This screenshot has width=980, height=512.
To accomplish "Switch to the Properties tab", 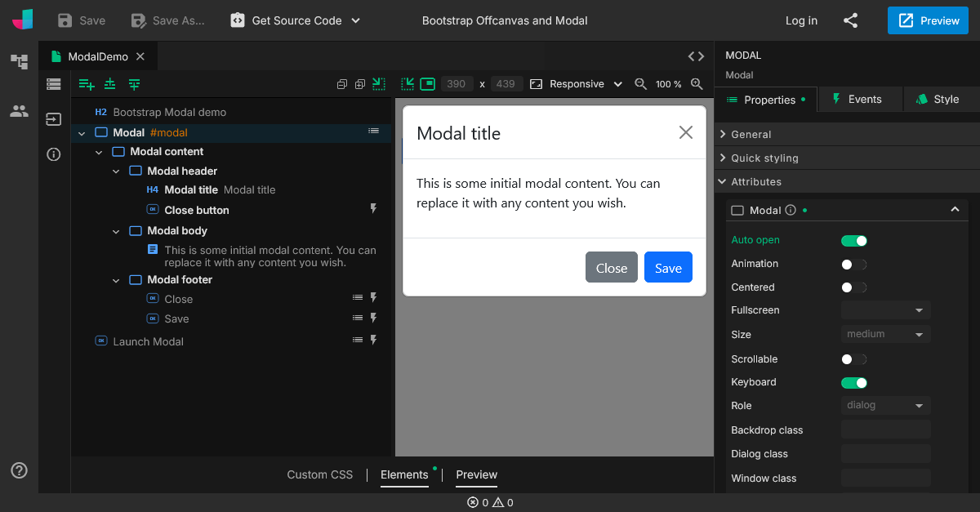I will click(766, 100).
